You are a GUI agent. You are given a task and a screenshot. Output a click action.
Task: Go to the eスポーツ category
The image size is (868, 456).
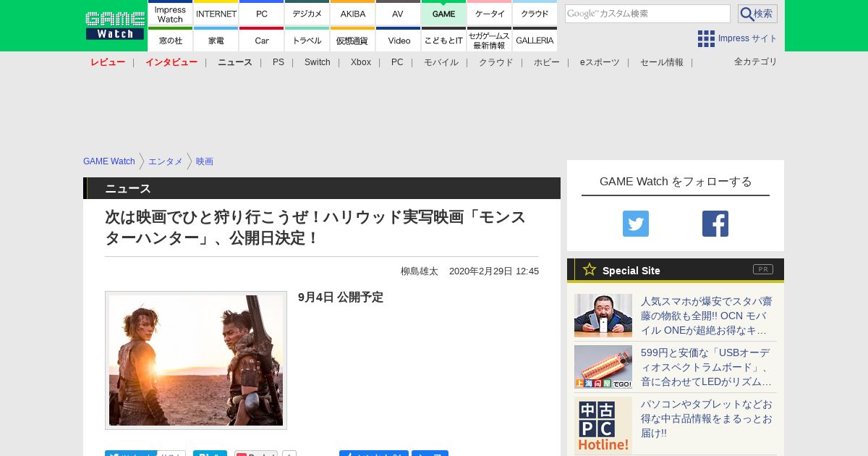click(x=600, y=62)
